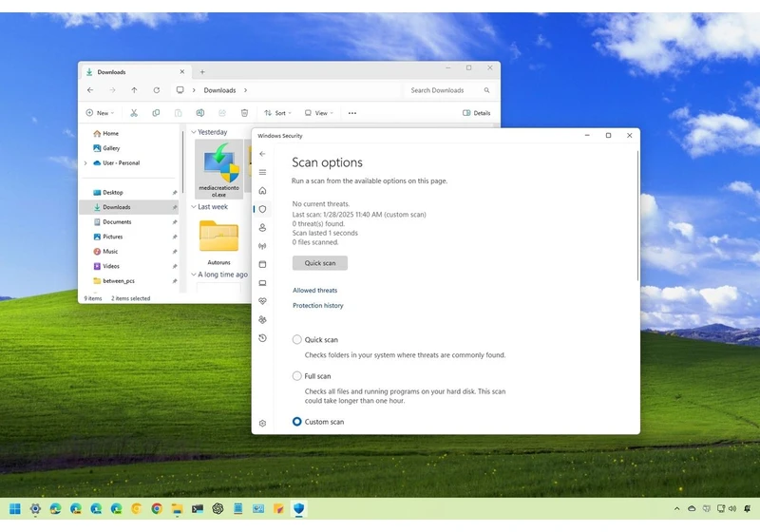
Task: Show hidden icons in system tray
Action: [x=676, y=508]
